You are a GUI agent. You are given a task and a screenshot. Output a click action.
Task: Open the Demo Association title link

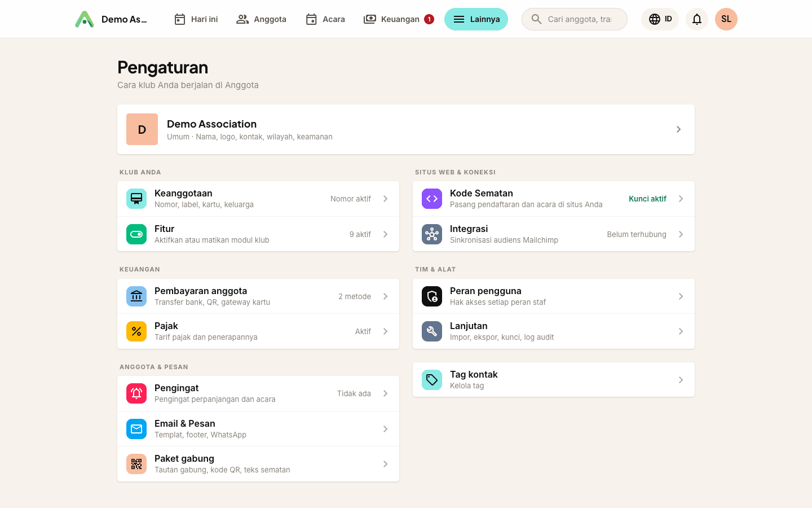coord(211,124)
